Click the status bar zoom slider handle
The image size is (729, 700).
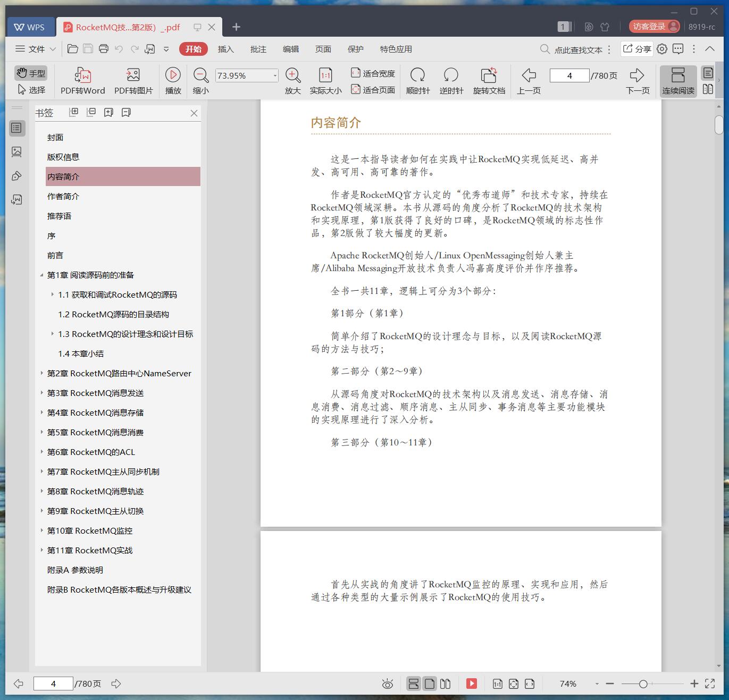(643, 684)
